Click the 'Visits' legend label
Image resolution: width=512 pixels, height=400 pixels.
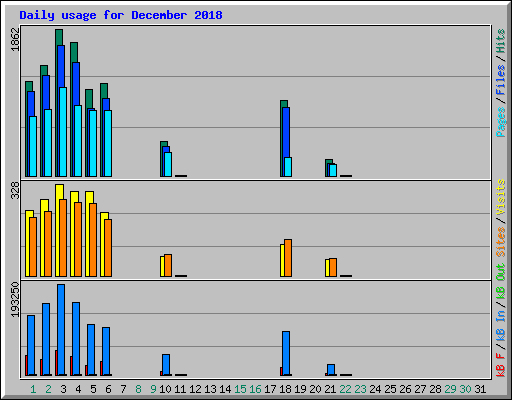[x=501, y=197]
